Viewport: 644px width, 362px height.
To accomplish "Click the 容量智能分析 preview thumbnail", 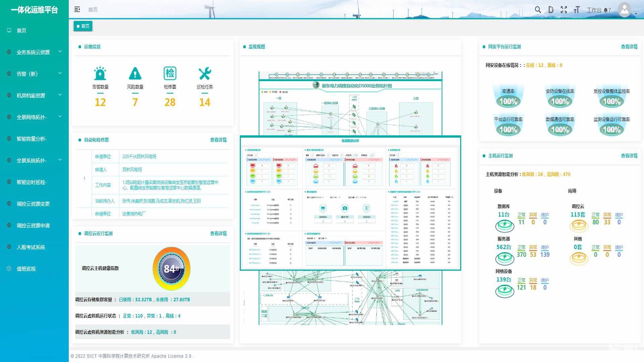I will 350,203.
